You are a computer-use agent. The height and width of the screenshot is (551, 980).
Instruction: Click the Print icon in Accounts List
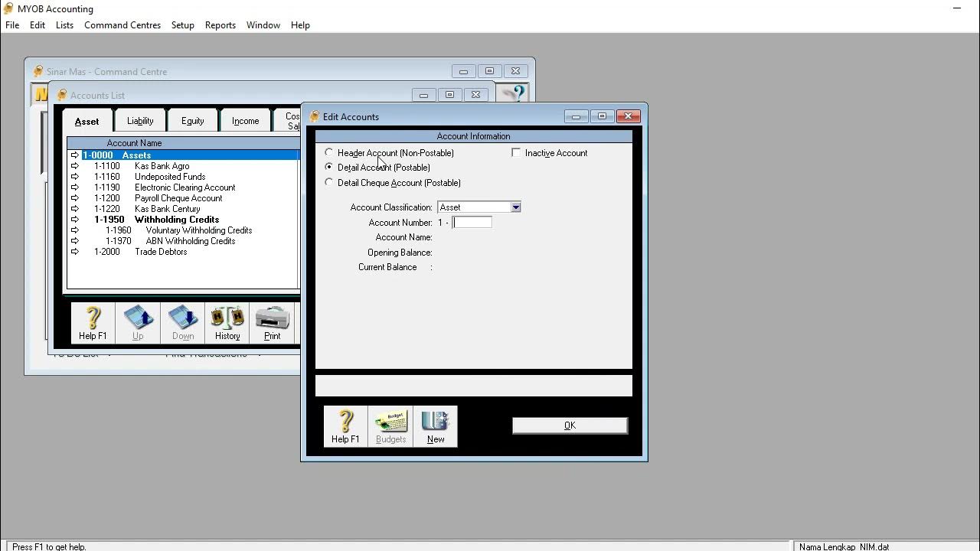[272, 322]
